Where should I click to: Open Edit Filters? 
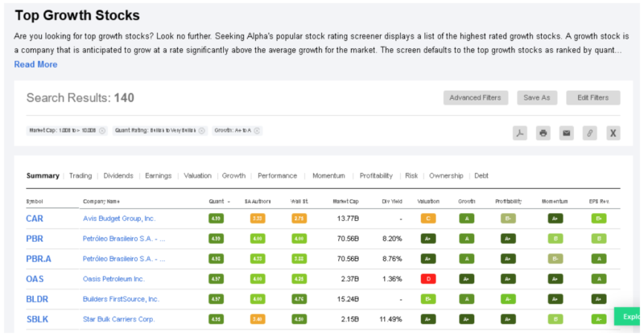(593, 97)
